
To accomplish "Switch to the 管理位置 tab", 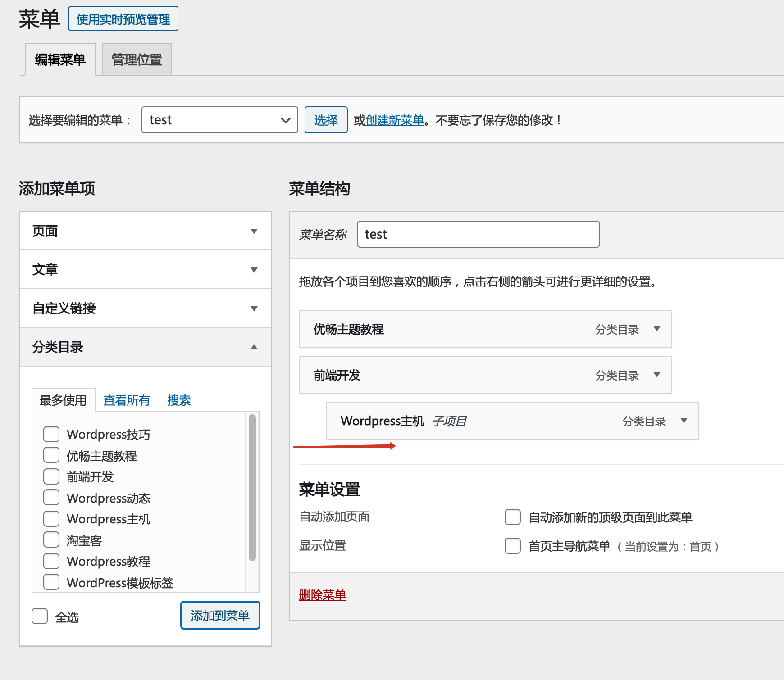I will 137,59.
